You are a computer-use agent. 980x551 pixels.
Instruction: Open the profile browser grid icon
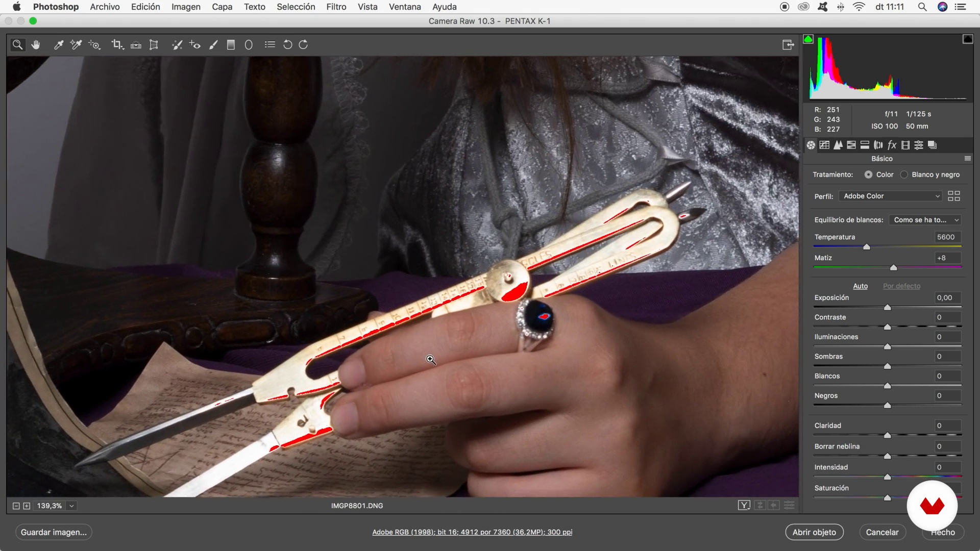tap(953, 196)
